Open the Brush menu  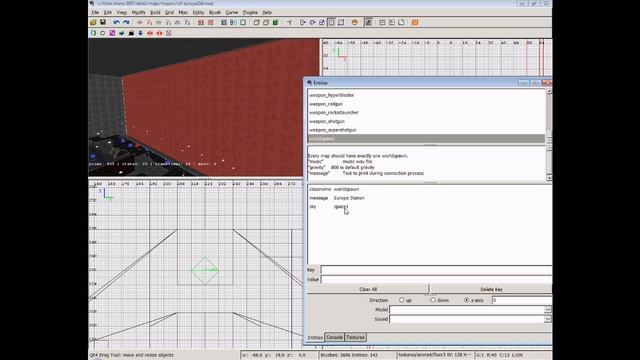[215, 13]
